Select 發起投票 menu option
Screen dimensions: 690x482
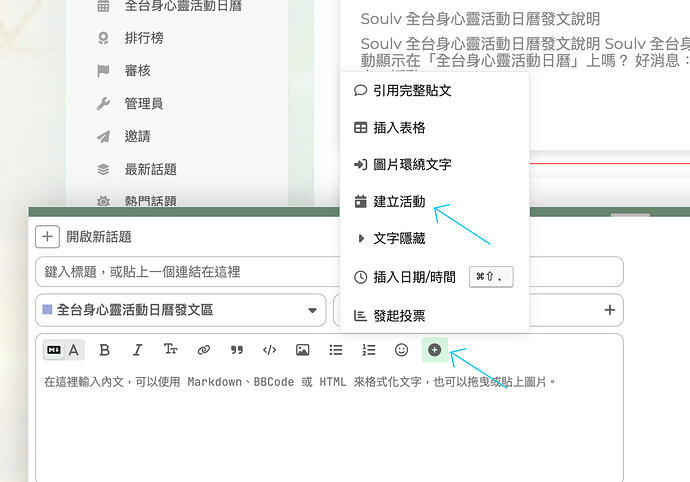[398, 315]
